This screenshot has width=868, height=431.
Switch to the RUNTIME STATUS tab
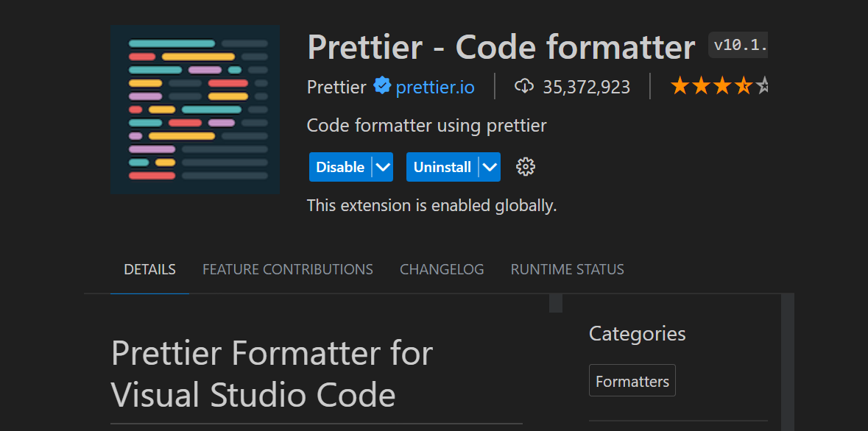568,269
